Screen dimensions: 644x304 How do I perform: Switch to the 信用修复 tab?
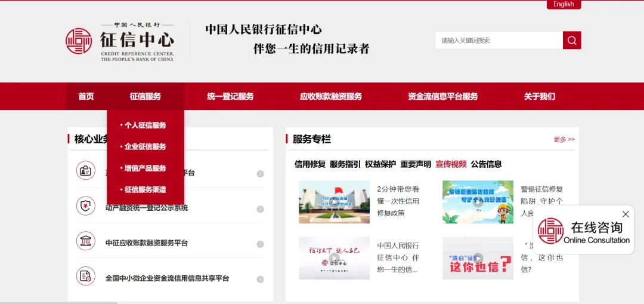coord(309,164)
